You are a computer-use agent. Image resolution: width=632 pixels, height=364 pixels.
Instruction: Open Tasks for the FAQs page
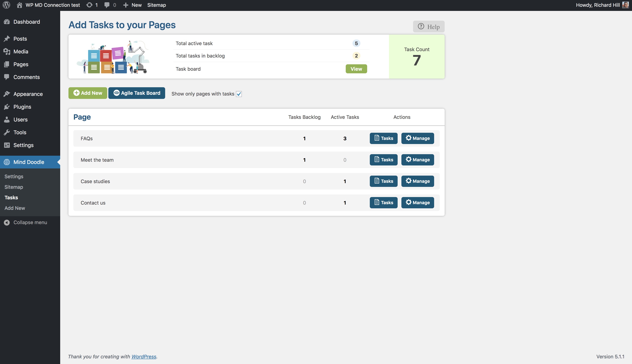pos(383,138)
